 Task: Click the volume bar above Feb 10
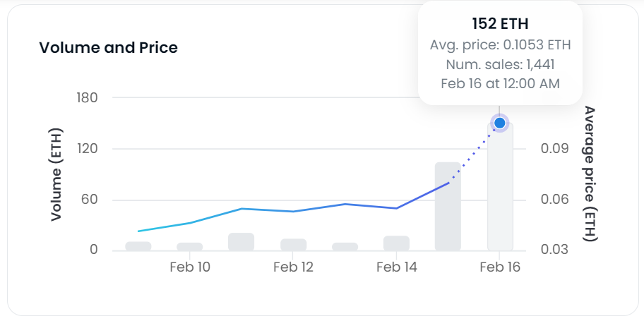pyautogui.click(x=190, y=246)
